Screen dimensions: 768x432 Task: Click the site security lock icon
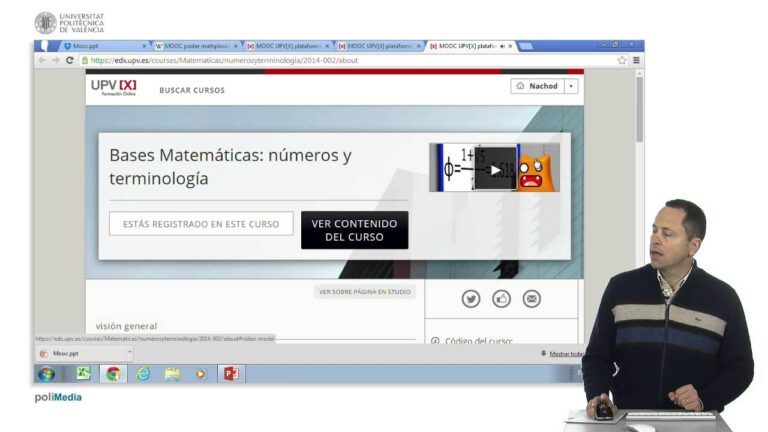coord(85,60)
